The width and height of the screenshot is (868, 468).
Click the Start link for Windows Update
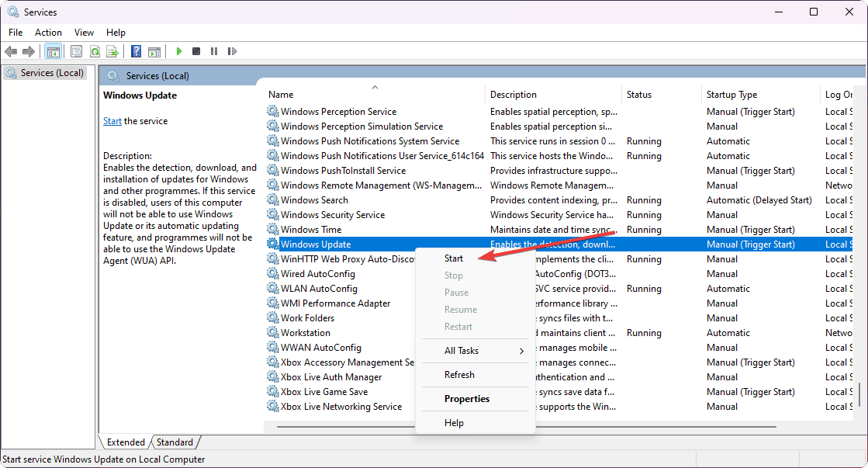tap(112, 120)
